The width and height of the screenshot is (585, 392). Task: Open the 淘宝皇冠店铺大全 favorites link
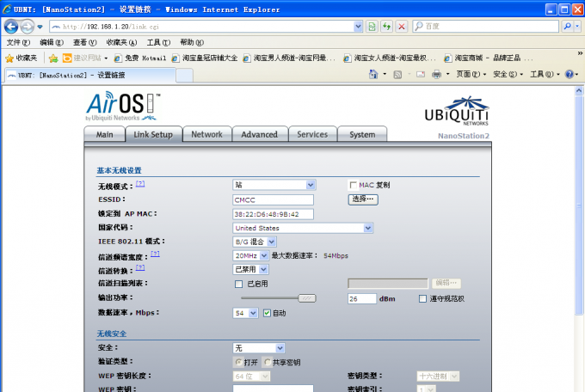point(205,58)
